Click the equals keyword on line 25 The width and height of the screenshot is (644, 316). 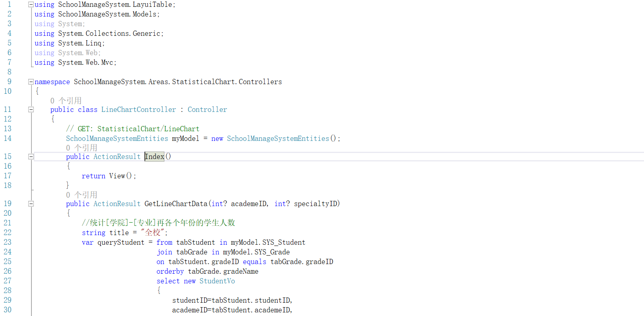point(255,262)
